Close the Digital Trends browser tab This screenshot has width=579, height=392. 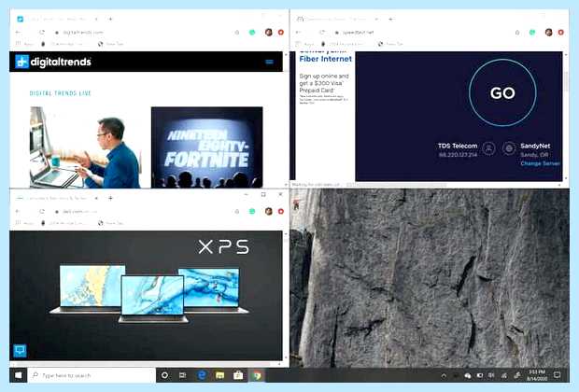click(96, 19)
